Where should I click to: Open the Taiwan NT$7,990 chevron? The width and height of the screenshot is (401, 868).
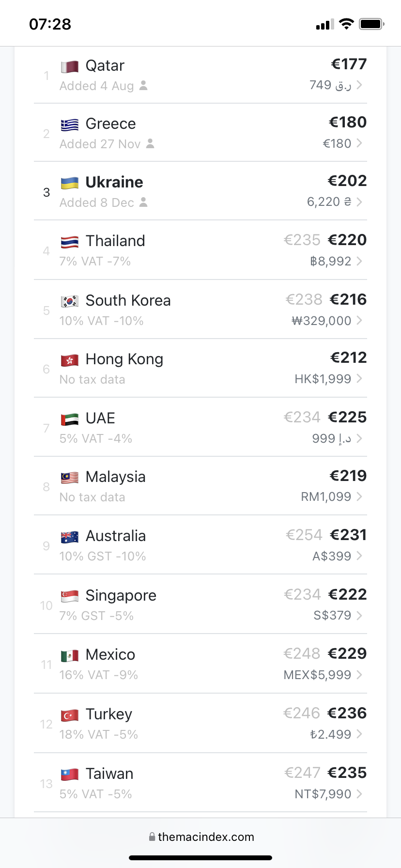(359, 794)
